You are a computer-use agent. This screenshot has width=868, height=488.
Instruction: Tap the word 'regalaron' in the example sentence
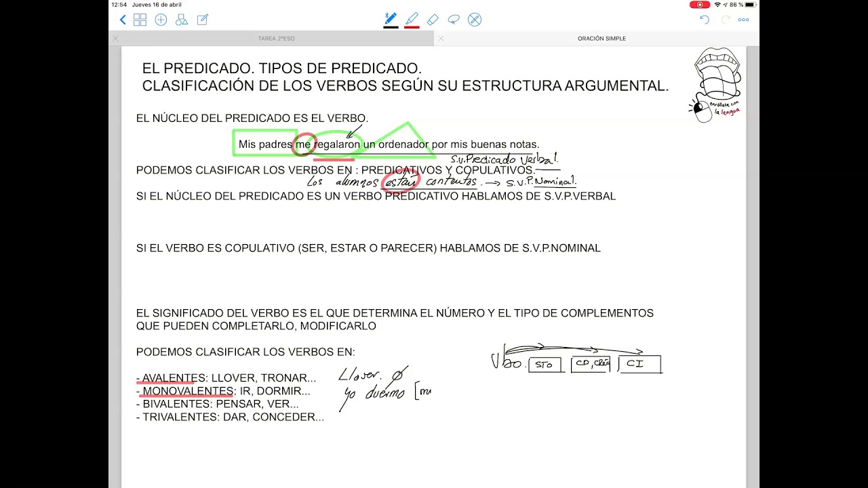pyautogui.click(x=337, y=144)
